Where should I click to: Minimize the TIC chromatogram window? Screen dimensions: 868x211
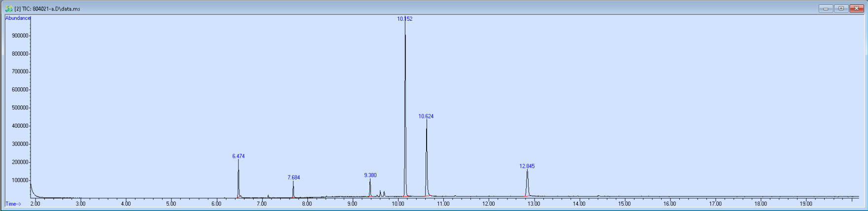826,8
